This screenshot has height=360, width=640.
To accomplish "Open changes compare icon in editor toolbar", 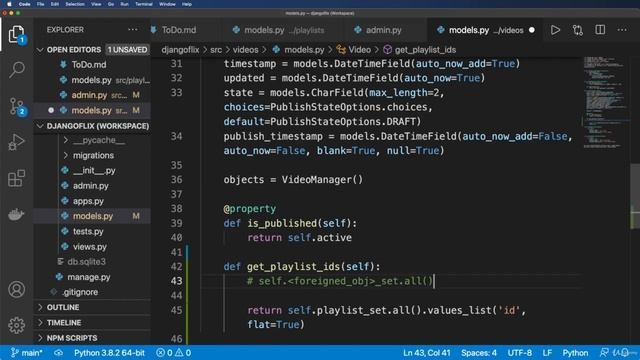I will tap(578, 30).
